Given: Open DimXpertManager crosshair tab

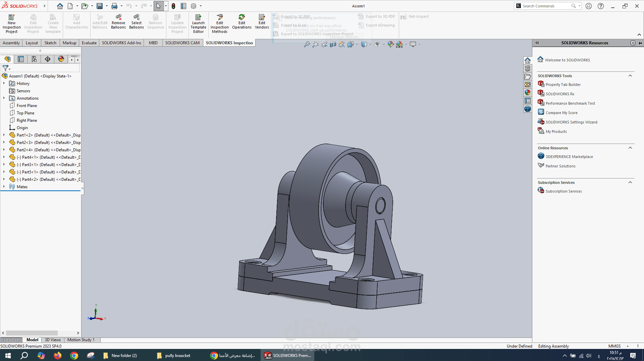Looking at the screenshot, I should click(x=48, y=59).
